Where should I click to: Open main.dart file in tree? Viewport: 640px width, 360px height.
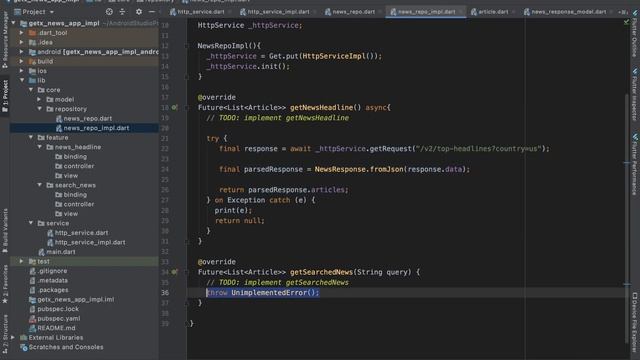(x=57, y=252)
